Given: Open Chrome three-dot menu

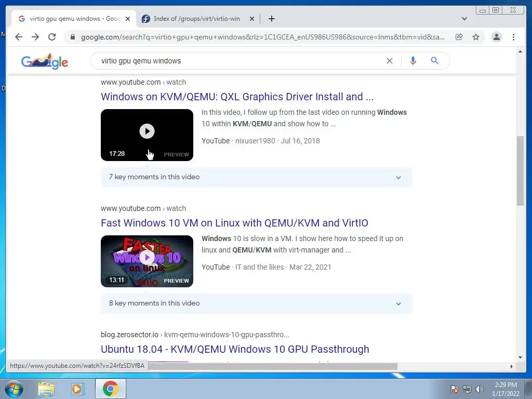Looking at the screenshot, I should click(x=513, y=37).
